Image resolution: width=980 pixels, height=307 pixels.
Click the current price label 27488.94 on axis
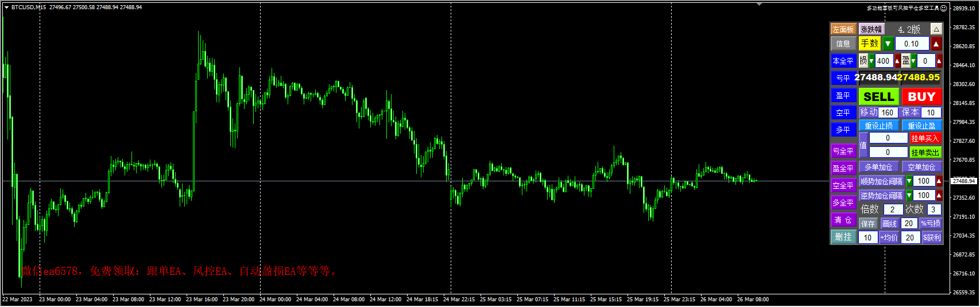(x=964, y=181)
